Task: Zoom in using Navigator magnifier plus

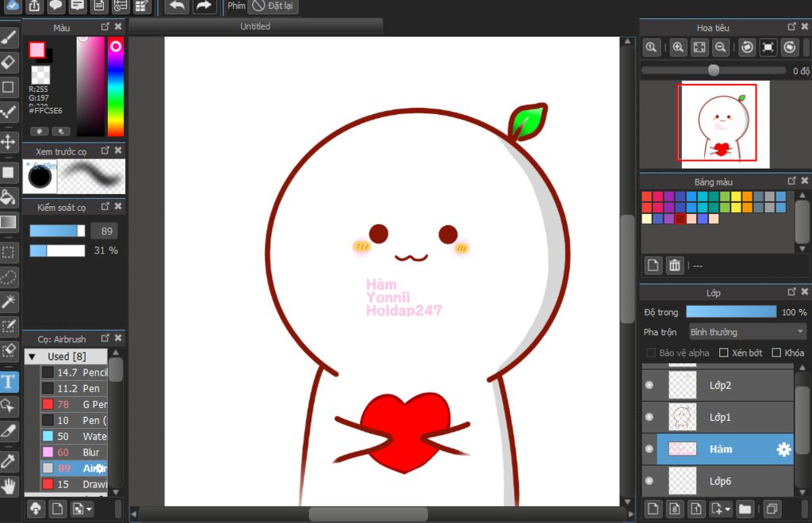Action: 678,48
